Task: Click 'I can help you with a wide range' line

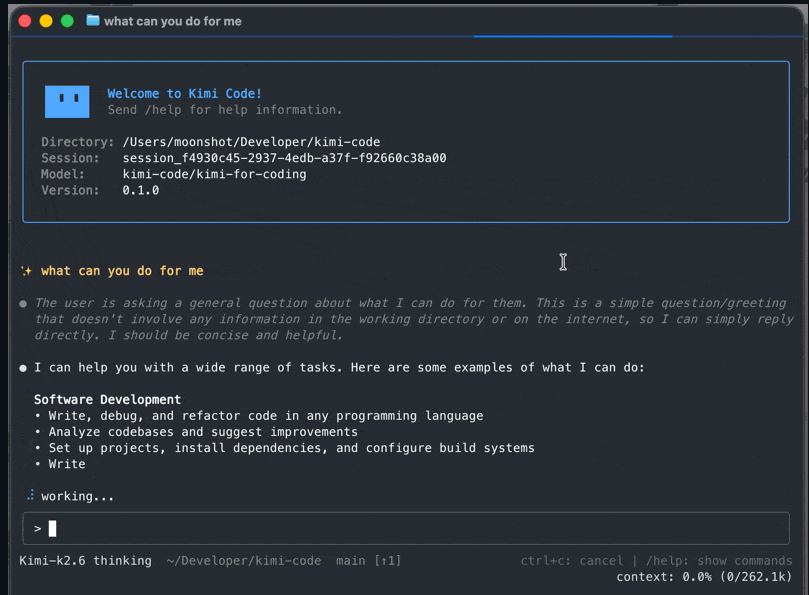Action: click(339, 367)
